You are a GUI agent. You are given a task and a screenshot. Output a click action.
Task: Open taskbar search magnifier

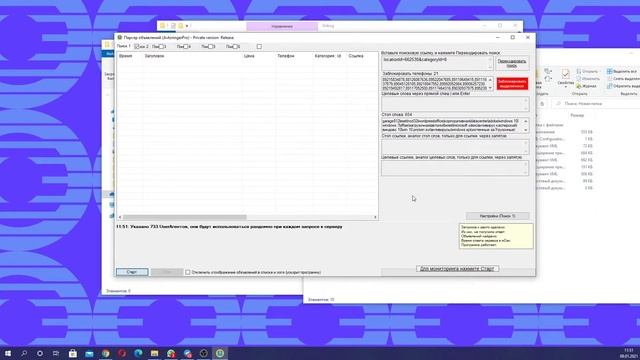[24, 353]
